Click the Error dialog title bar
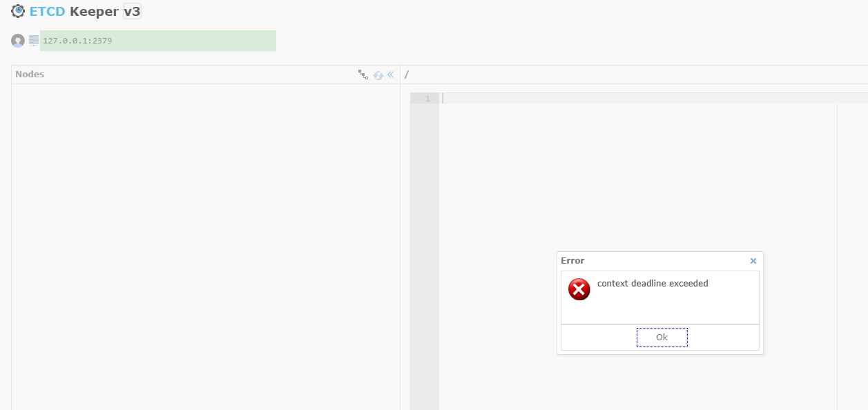Screen dimensions: 868x410 point(649,261)
